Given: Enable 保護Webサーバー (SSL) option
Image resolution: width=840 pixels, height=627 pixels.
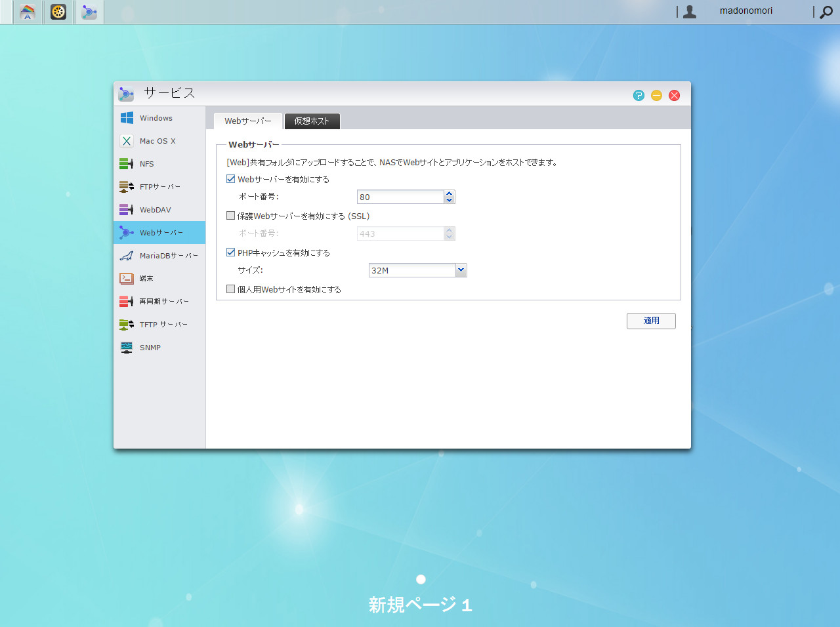Looking at the screenshot, I should pyautogui.click(x=230, y=215).
